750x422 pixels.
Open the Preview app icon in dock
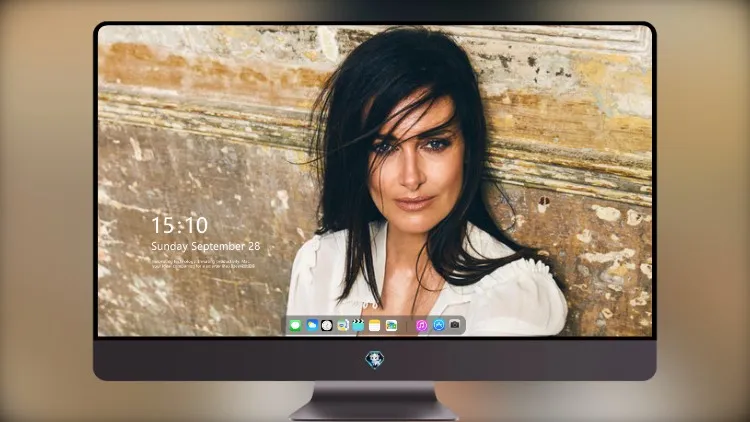click(342, 325)
